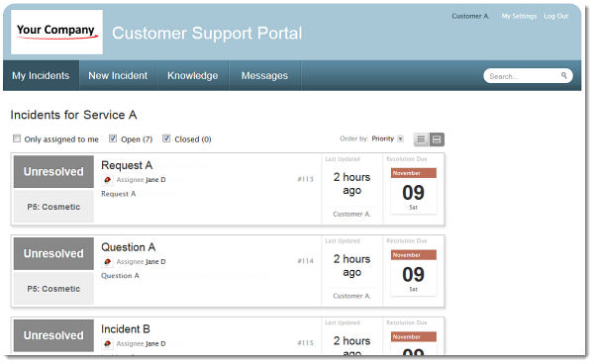Screen dimensions: 594x364
Task: Open the Messages tab
Action: tap(264, 76)
